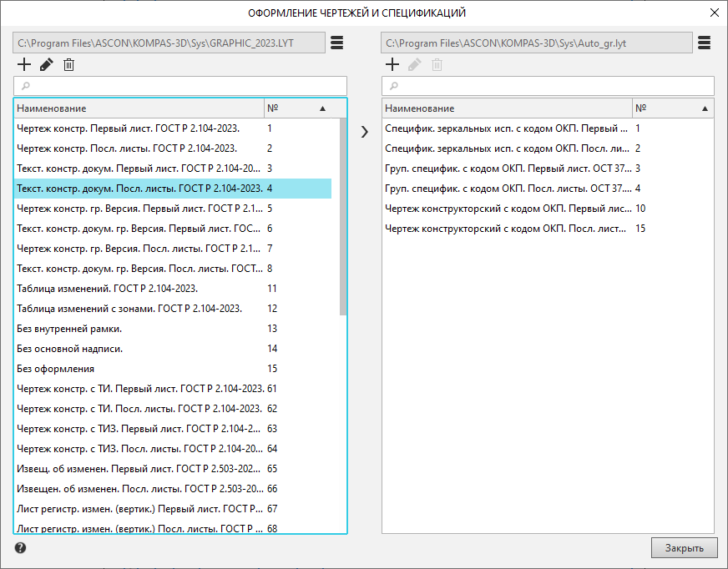Select 'Таблица изменений с зонами' item
Viewport: 728px width, 569px height.
129,309
